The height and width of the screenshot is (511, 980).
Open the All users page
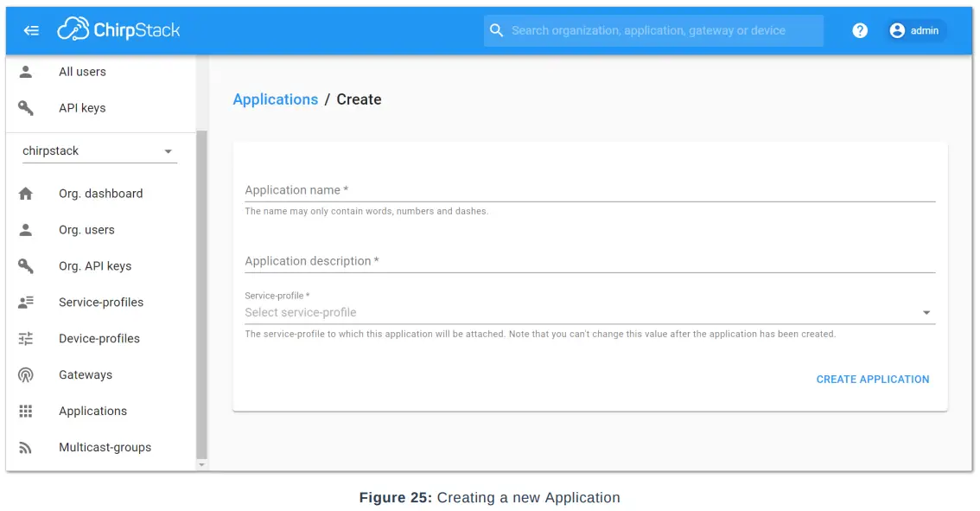[82, 72]
